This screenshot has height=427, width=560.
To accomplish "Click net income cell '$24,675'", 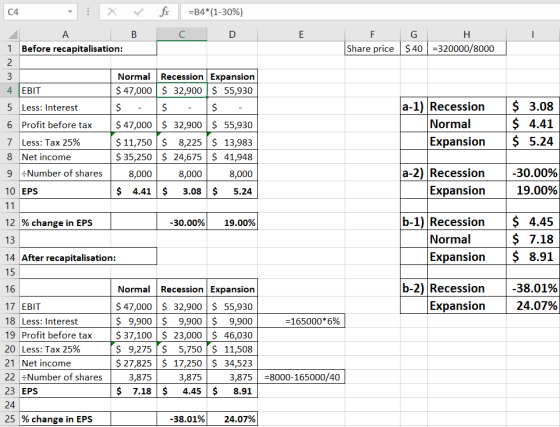I will pos(181,157).
